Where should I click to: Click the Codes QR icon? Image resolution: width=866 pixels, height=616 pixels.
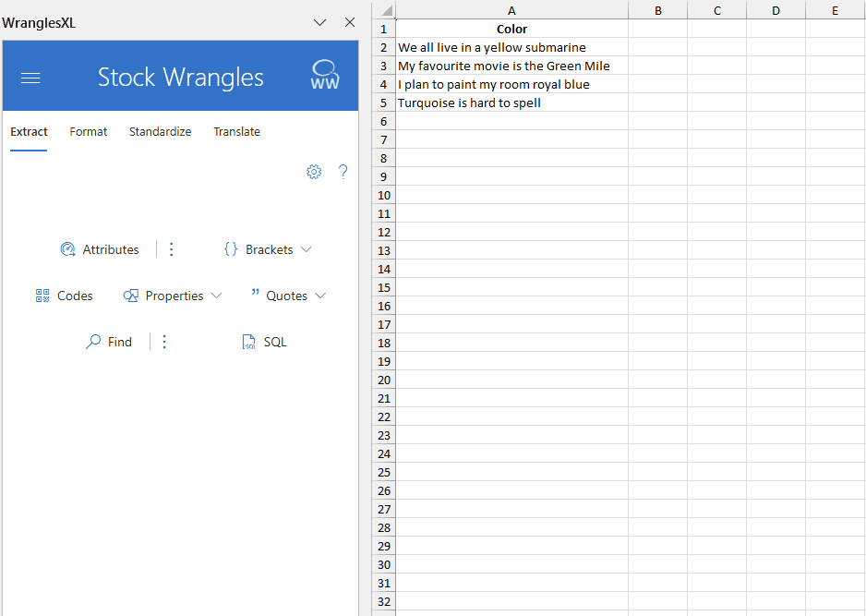[42, 296]
